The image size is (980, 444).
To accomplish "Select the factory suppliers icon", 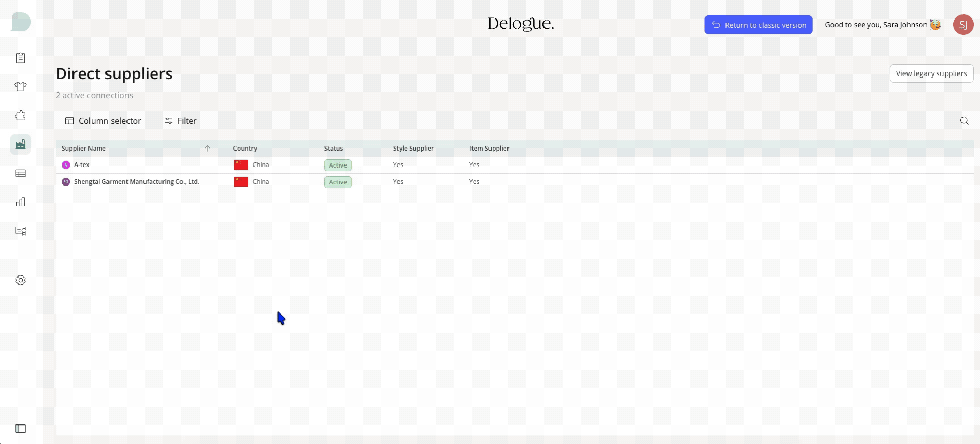I will 21,144.
